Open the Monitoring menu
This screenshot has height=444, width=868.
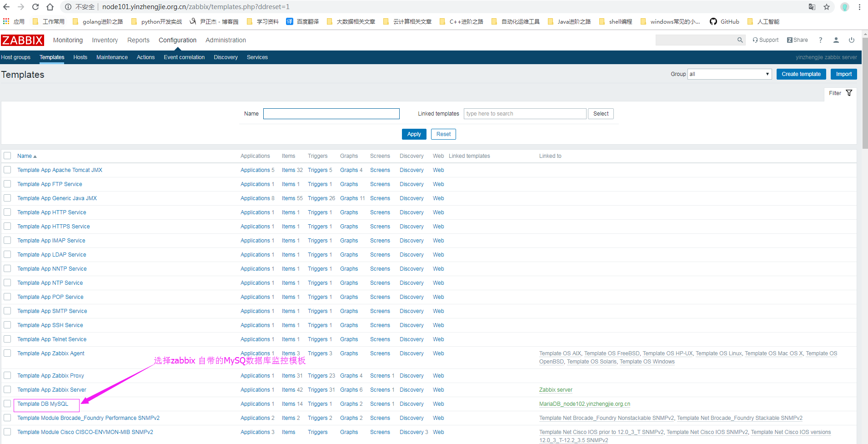coord(68,40)
